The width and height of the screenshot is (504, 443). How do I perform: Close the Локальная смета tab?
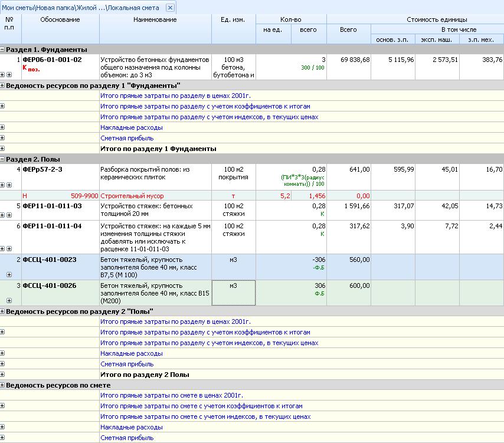coord(170,8)
